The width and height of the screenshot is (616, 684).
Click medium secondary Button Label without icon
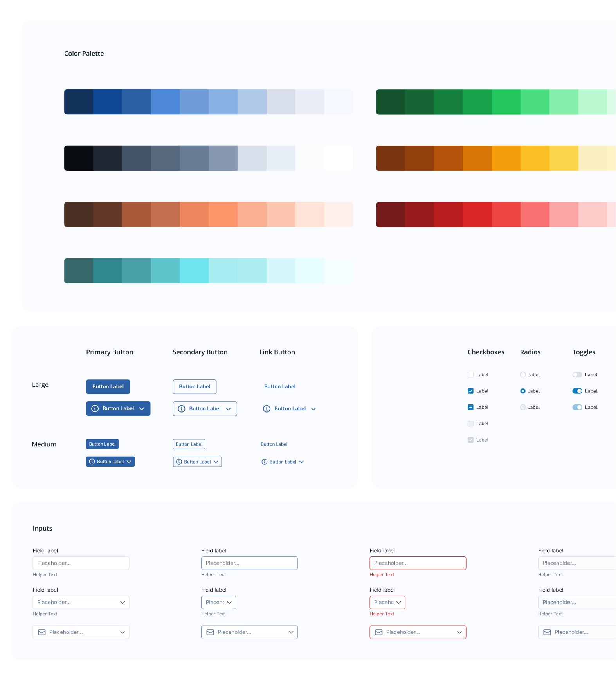[189, 444]
